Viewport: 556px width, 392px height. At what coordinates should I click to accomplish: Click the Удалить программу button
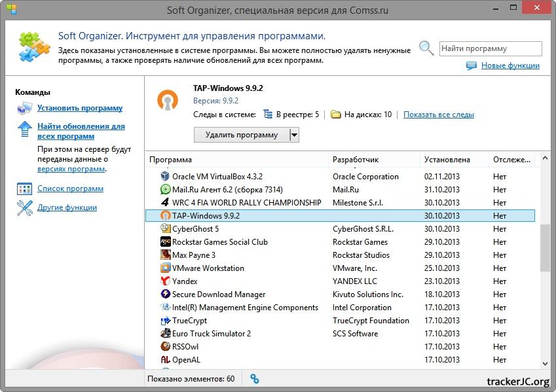[242, 135]
